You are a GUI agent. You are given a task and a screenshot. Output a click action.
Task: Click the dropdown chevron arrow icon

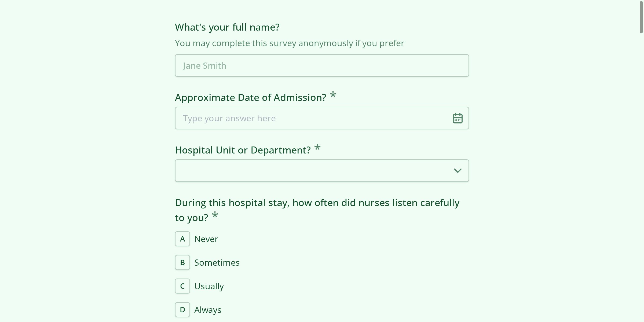[458, 170]
